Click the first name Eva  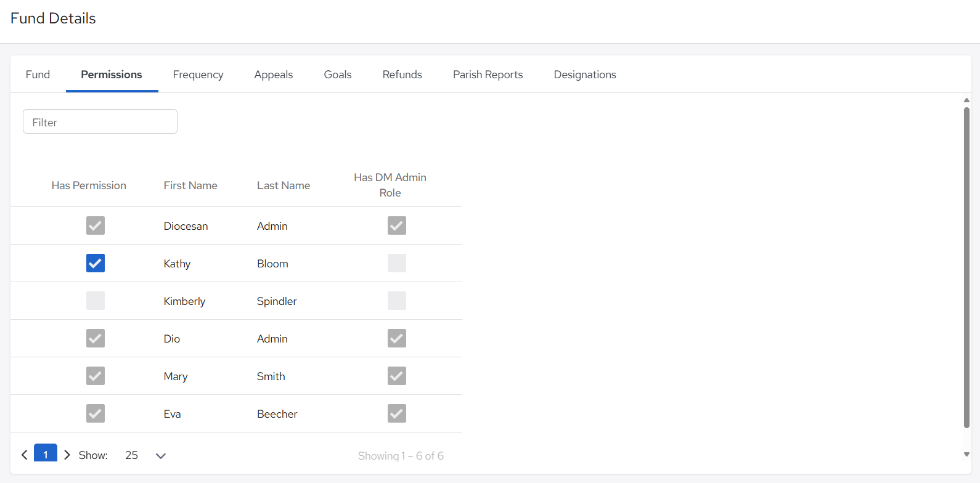coord(172,414)
